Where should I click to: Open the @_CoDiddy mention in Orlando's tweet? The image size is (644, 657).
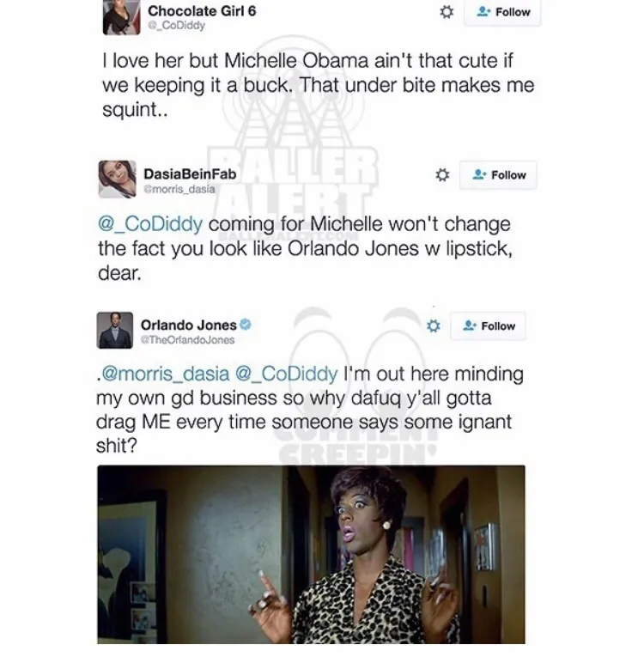pyautogui.click(x=286, y=374)
